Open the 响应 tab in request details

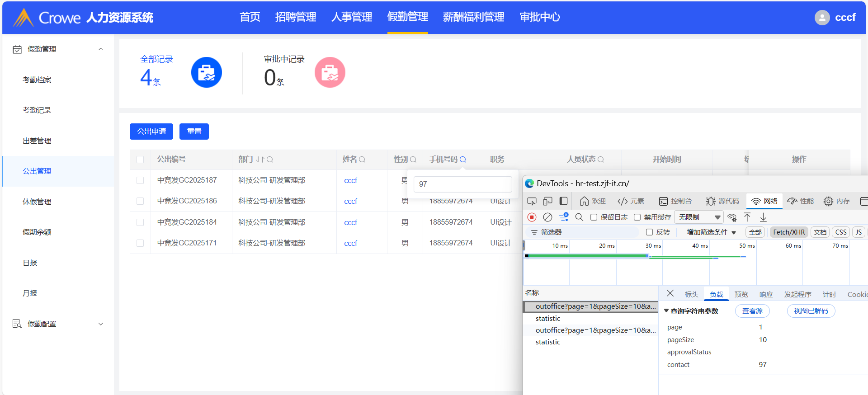click(x=766, y=295)
